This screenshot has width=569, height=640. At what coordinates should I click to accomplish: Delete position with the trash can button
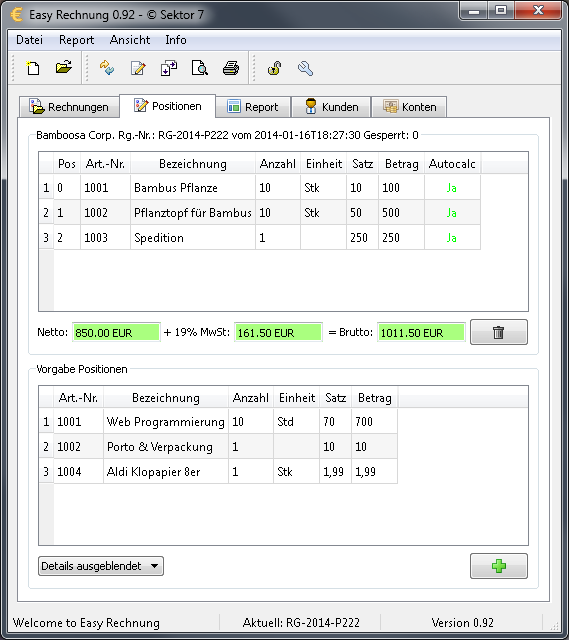coord(498,332)
